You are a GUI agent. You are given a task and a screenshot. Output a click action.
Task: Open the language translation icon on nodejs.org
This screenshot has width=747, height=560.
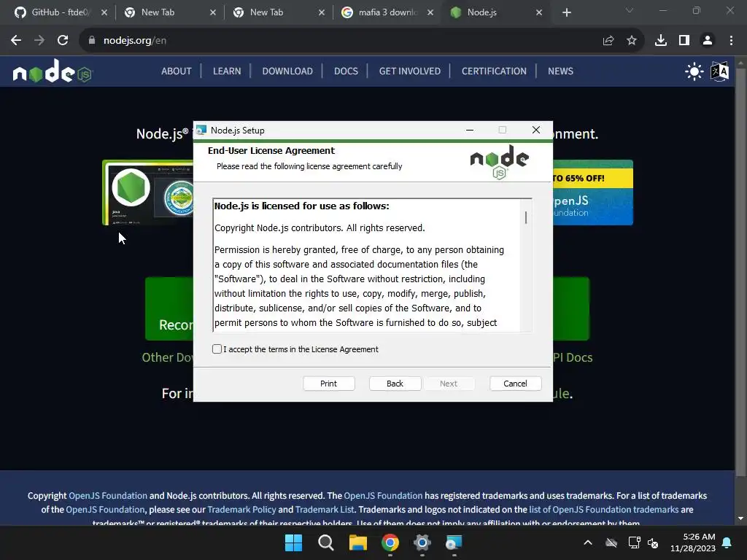pos(719,71)
